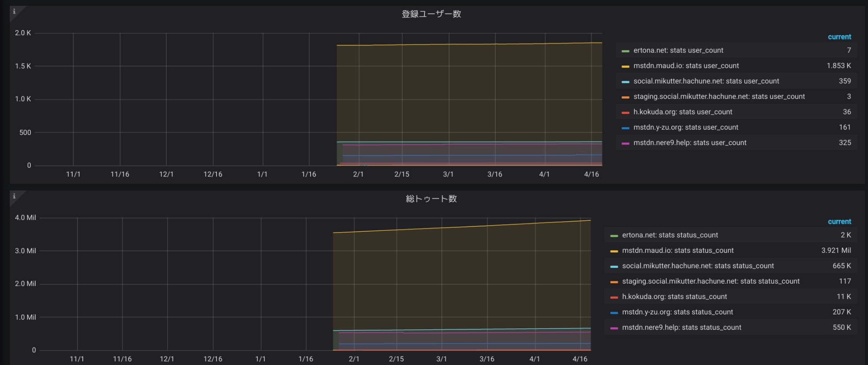Toggle ertona.net user_count series in legend
Screen dimensions: 868x365
click(x=678, y=51)
